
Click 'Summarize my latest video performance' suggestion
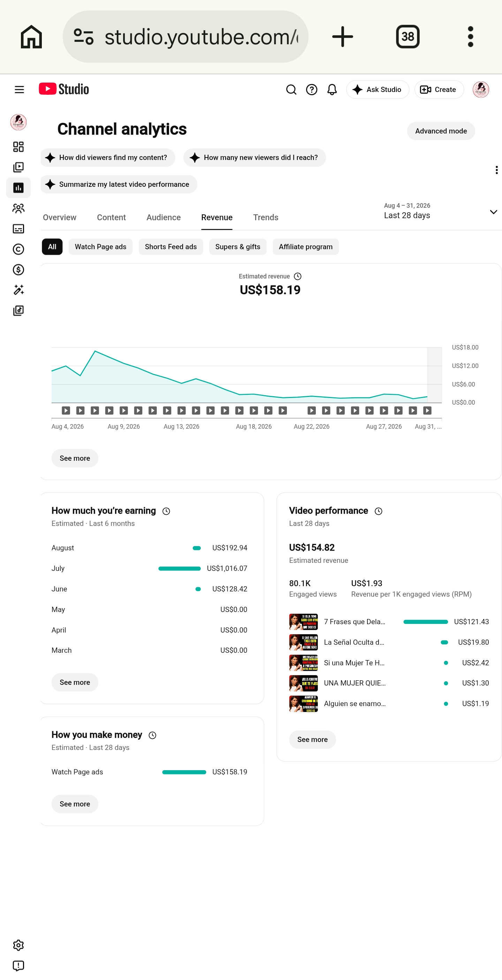point(119,184)
